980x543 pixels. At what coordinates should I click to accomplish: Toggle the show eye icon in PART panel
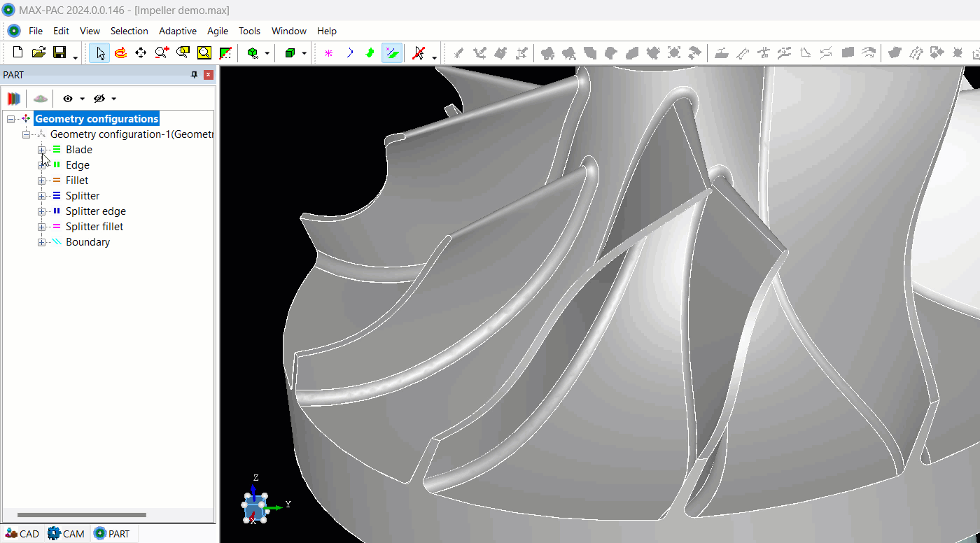click(68, 99)
